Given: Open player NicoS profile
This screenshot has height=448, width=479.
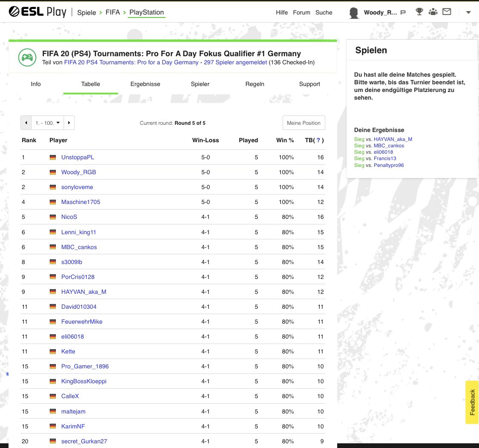Looking at the screenshot, I should (69, 217).
